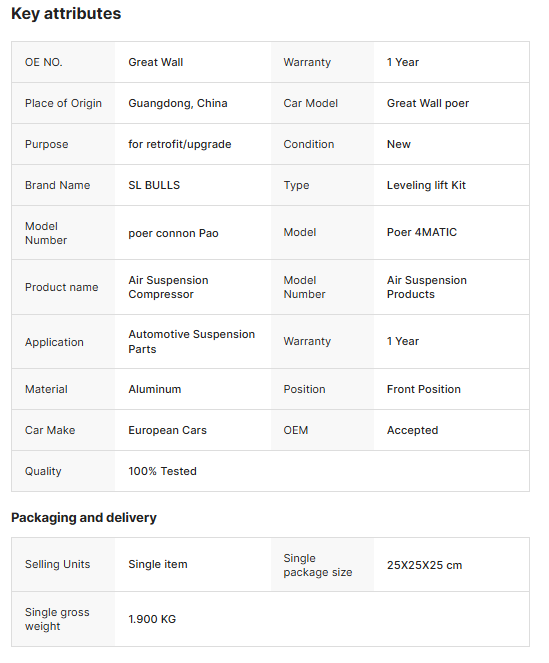Select the Great Wall OE NO. value
Image resolution: width=549 pixels, height=663 pixels.
click(156, 62)
